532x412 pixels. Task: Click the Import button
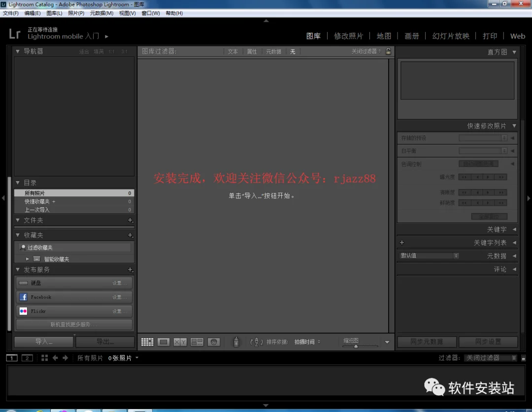pyautogui.click(x=44, y=342)
